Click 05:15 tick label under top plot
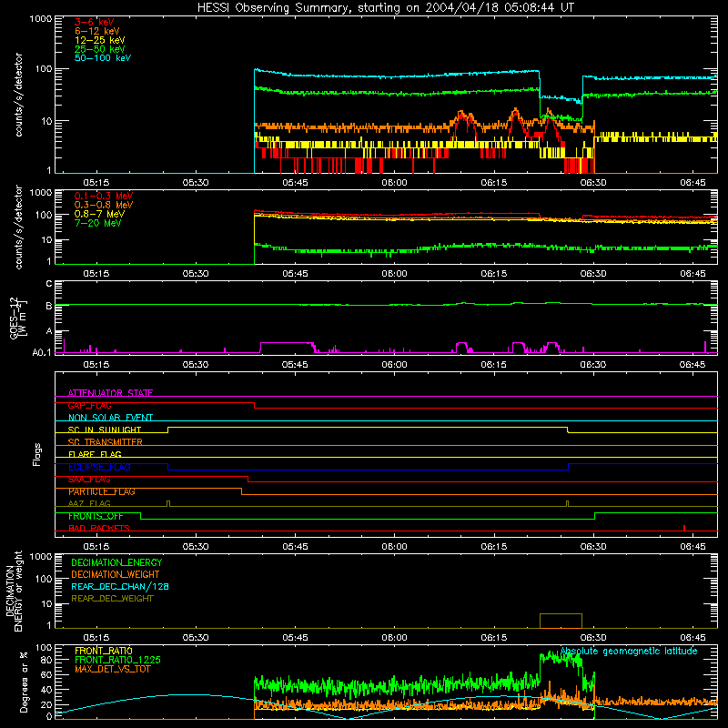Viewport: 728px width, 728px height. pos(96,183)
